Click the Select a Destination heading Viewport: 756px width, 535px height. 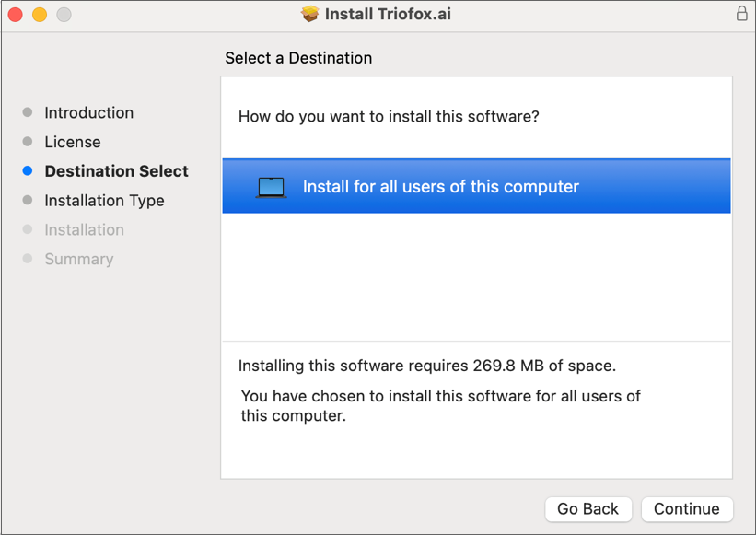[x=298, y=58]
